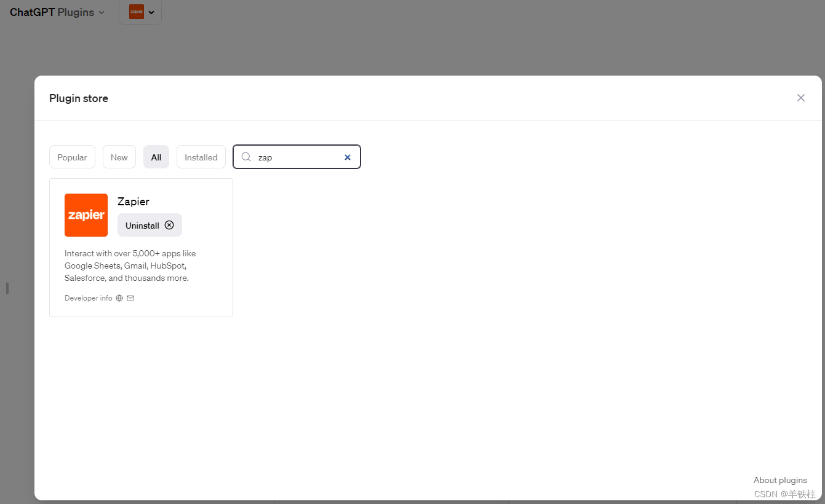
Task: Switch to the Popular filter tab
Action: tap(72, 157)
